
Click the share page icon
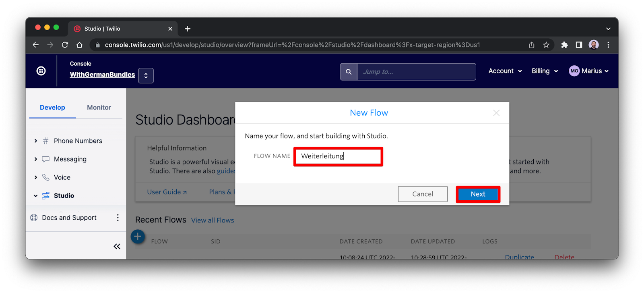[532, 45]
